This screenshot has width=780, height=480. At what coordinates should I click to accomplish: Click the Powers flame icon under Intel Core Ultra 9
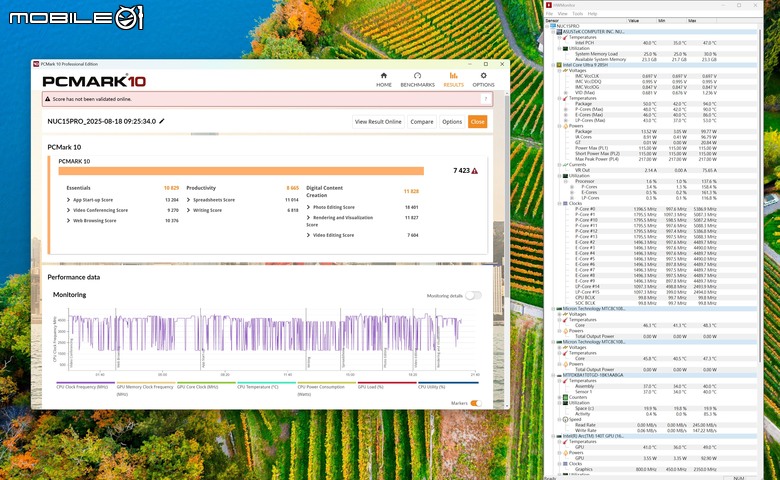pos(565,126)
